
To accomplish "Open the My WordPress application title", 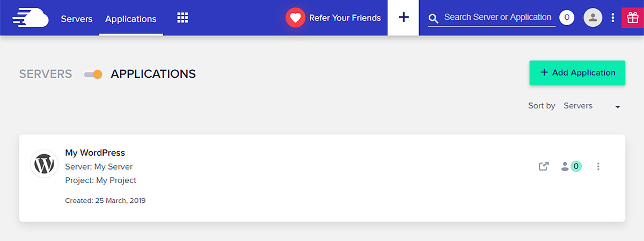I will coord(95,153).
